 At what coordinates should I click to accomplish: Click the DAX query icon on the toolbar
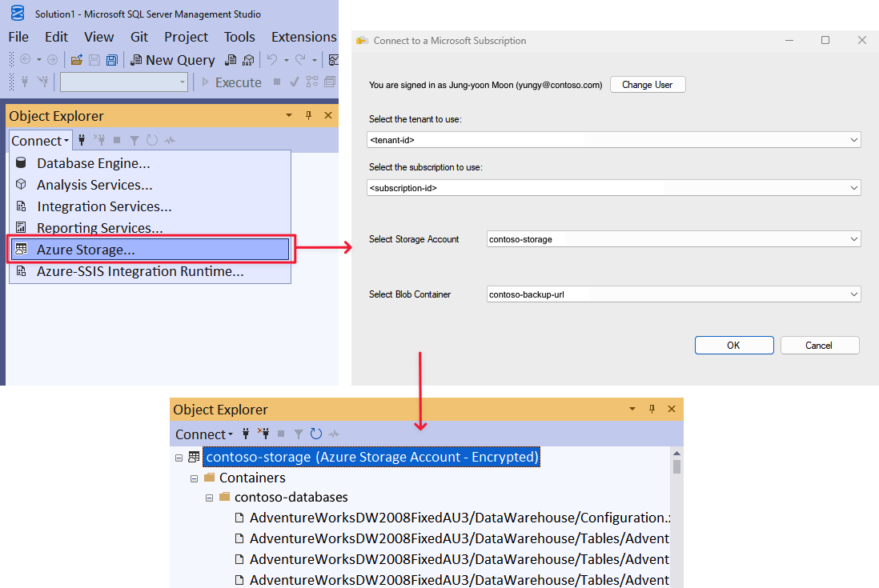(x=247, y=59)
